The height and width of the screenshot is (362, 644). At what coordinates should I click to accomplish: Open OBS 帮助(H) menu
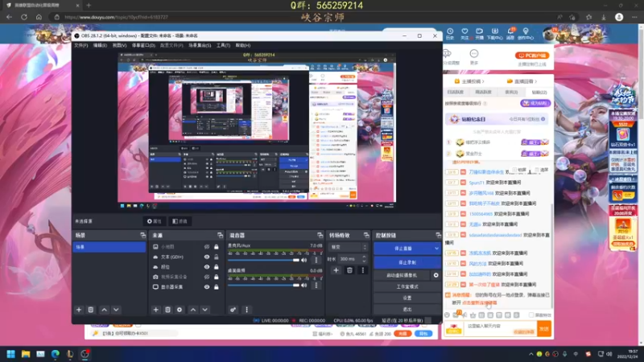click(x=243, y=45)
